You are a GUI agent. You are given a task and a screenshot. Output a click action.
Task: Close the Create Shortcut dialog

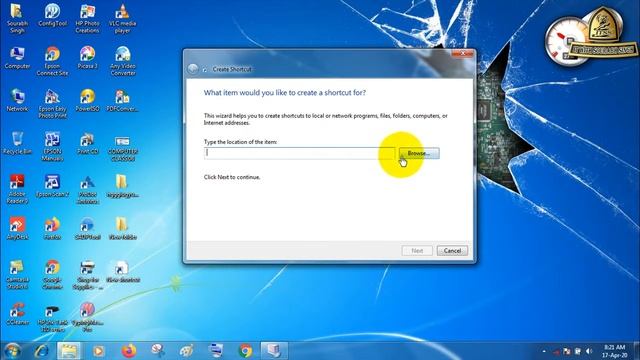pyautogui.click(x=462, y=53)
